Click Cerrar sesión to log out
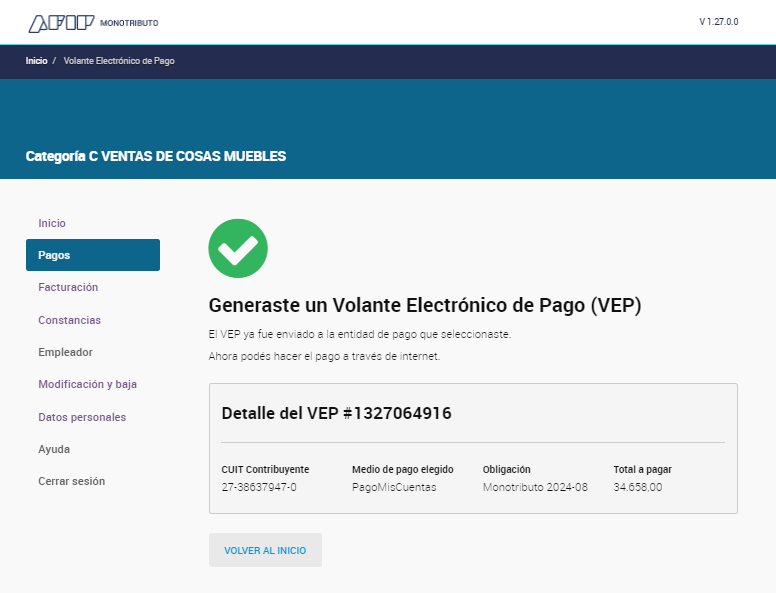The image size is (776, 593). 72,481
